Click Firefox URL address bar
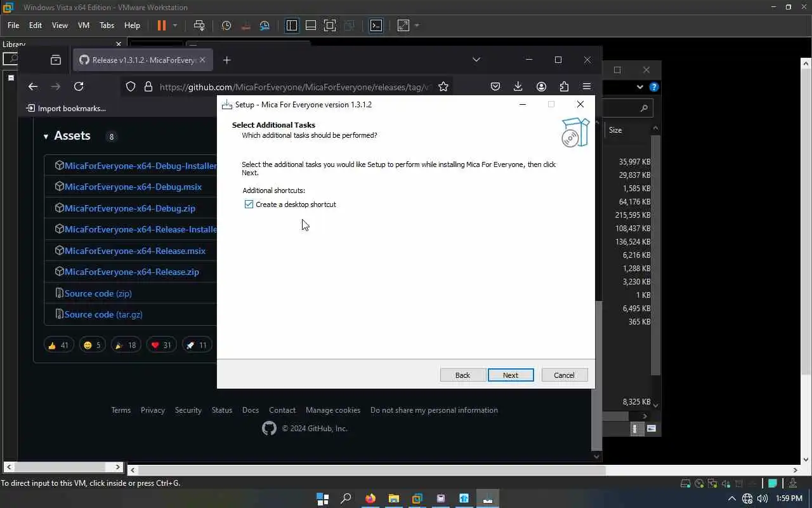Viewport: 812px width, 508px height. [x=295, y=87]
